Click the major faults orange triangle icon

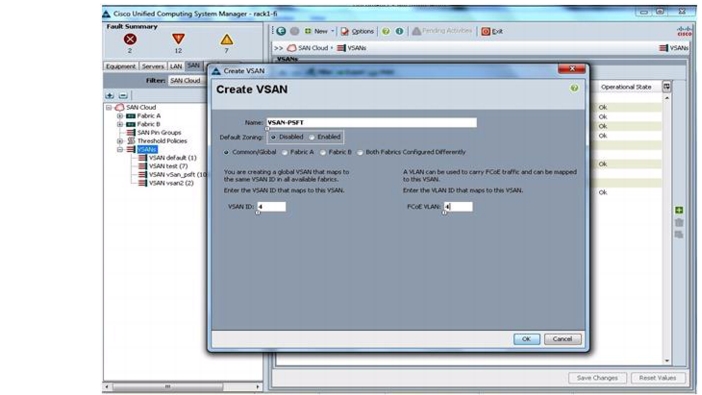point(178,39)
